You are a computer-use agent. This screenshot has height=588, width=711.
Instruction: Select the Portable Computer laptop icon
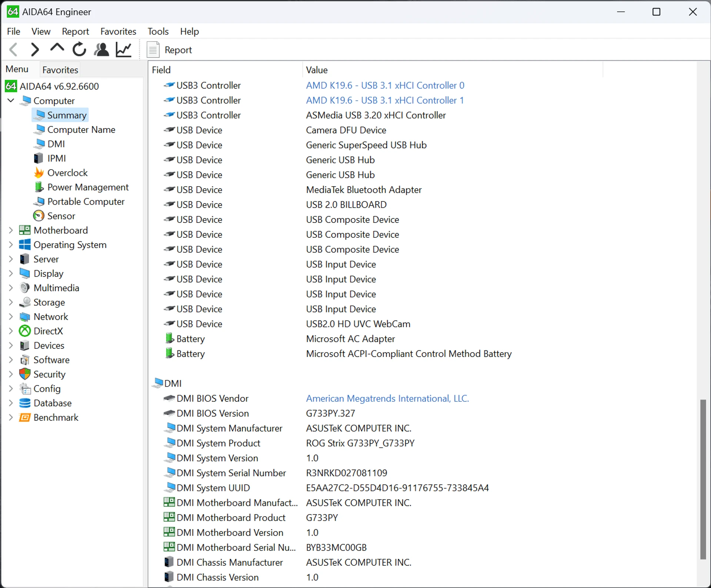point(39,201)
